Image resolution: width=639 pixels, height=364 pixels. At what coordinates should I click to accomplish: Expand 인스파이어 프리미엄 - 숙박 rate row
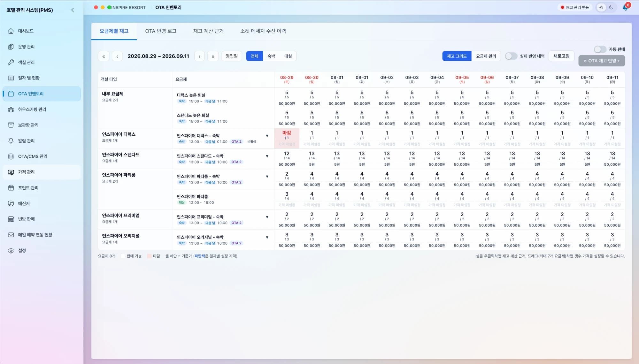point(267,217)
